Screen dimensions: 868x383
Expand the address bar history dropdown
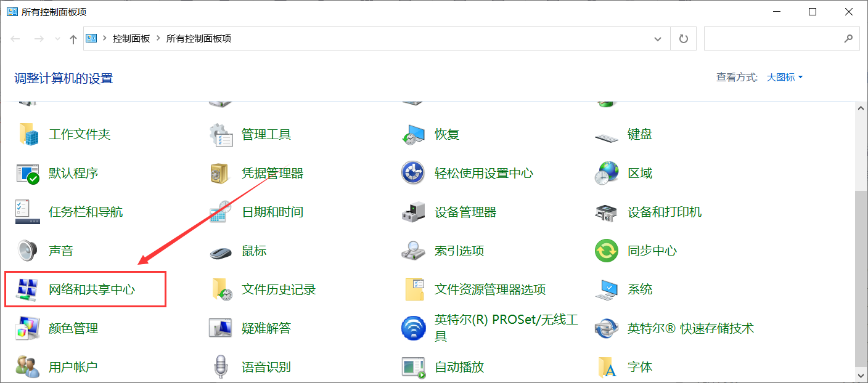pos(657,38)
